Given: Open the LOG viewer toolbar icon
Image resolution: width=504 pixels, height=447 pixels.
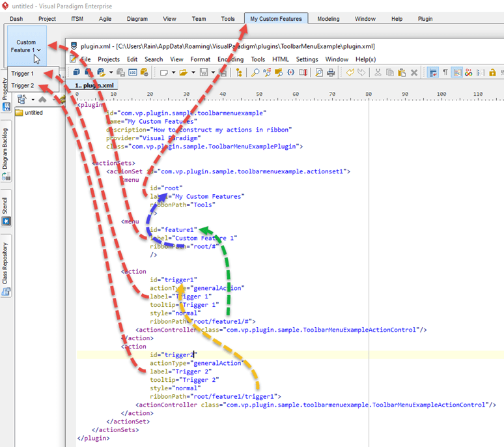Looking at the screenshot, I should click(133, 72).
